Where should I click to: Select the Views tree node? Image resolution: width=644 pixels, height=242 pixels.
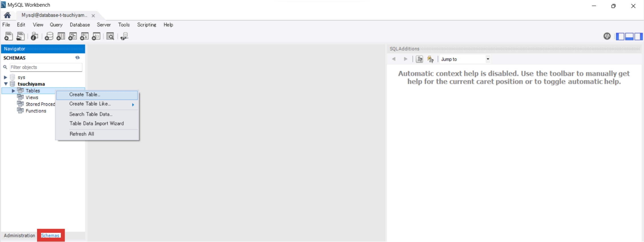(32, 97)
